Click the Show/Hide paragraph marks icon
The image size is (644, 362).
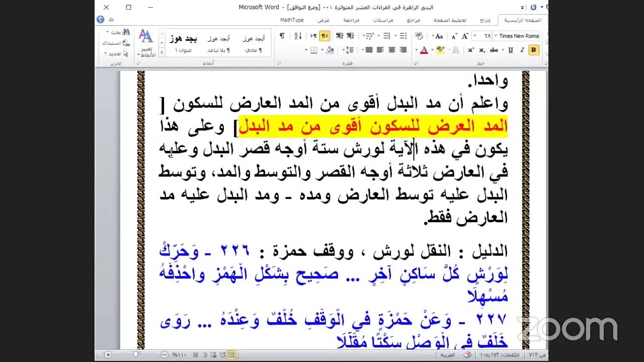[x=282, y=36]
